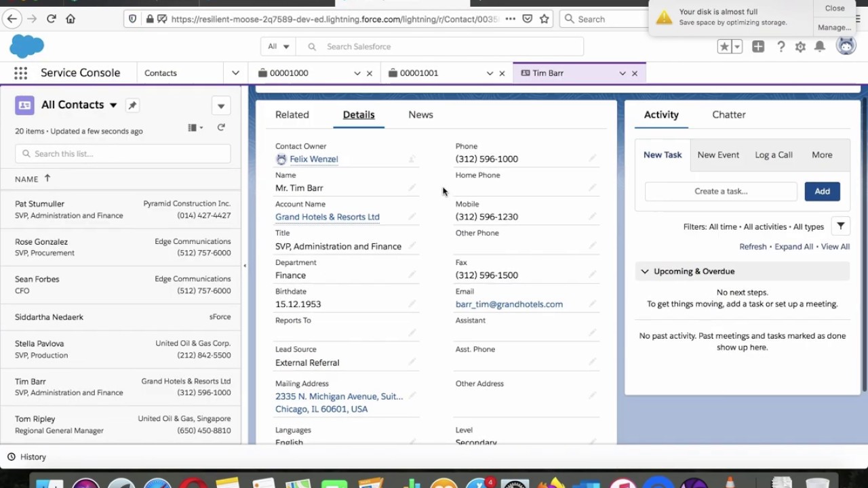Open Salesforce Help question mark
Image resolution: width=868 pixels, height=488 pixels.
(x=781, y=46)
